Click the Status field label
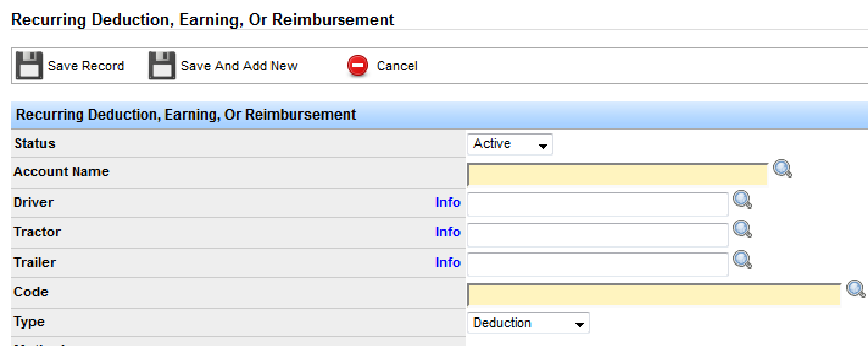This screenshot has height=346, width=868. click(x=34, y=143)
